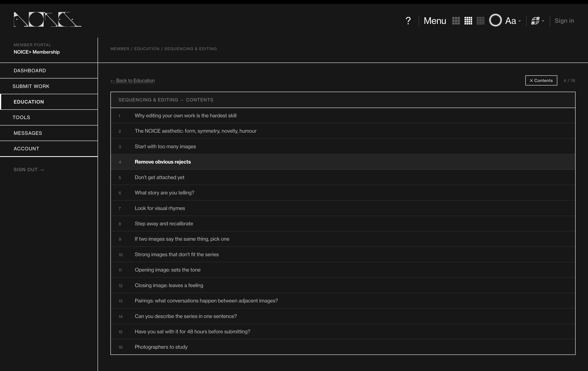The image size is (588, 371).
Task: Click the Sequencing & Editing breadcrumb
Action: [x=191, y=49]
